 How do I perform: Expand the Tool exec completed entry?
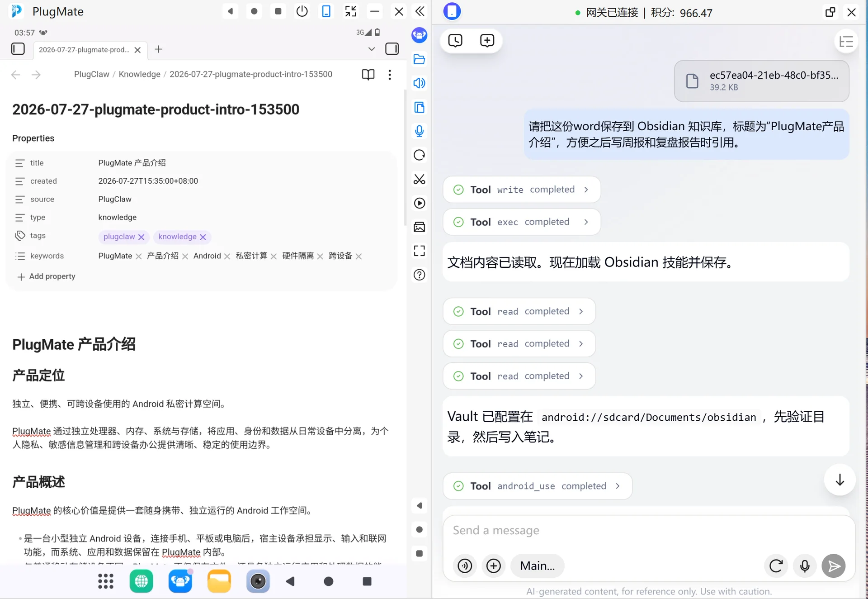(522, 222)
